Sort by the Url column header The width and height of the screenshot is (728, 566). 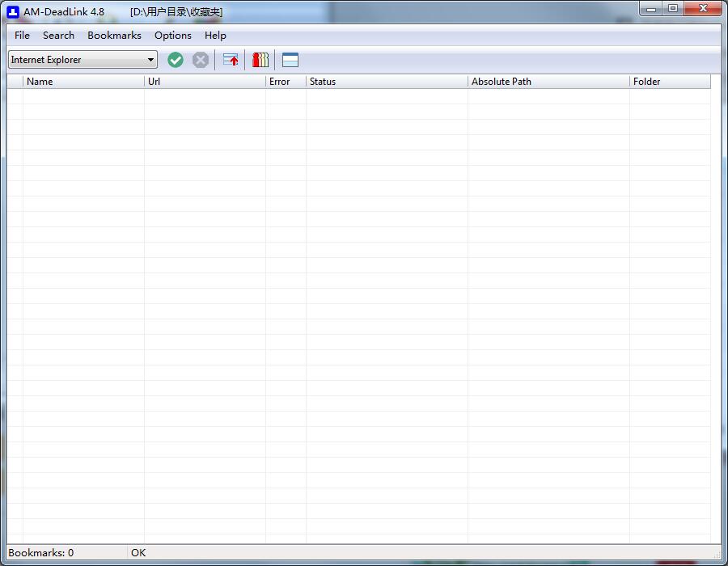pyautogui.click(x=205, y=81)
